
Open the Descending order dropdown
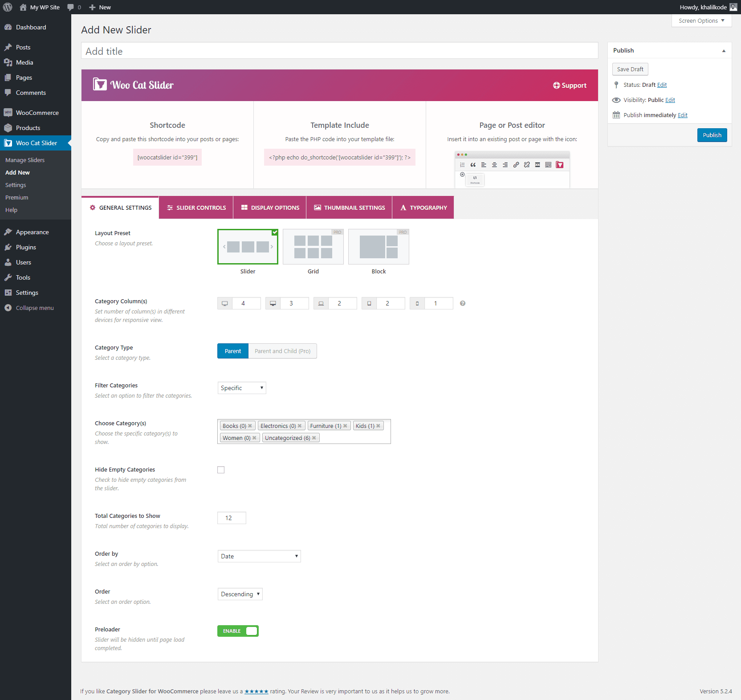tap(240, 594)
